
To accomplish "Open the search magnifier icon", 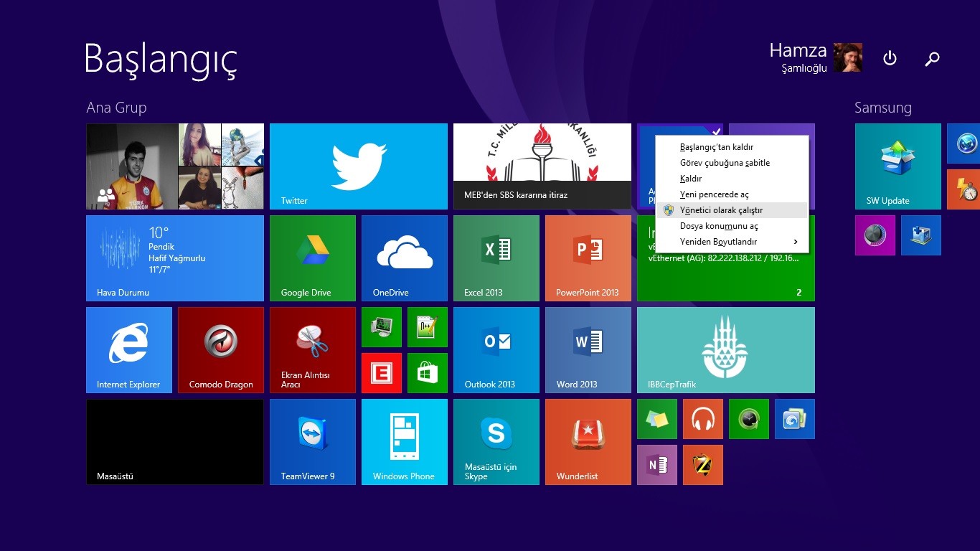I will pos(932,59).
